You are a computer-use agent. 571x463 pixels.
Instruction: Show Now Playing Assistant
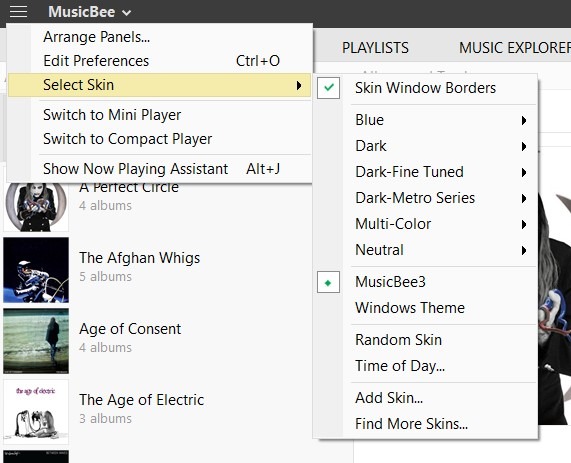pos(160,169)
